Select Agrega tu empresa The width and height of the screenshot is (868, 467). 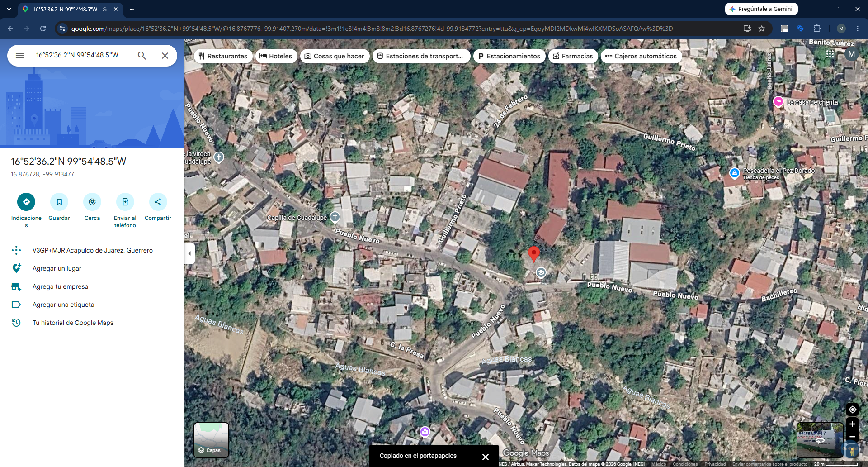pyautogui.click(x=92, y=286)
